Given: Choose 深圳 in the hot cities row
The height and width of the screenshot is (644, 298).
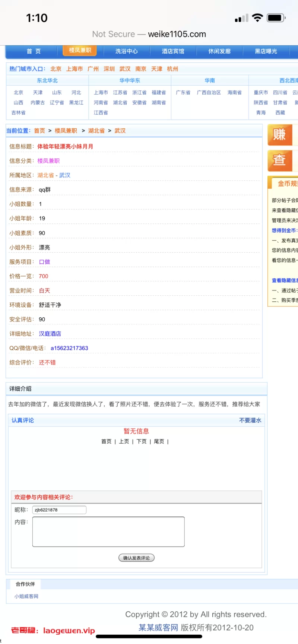Looking at the screenshot, I should click(x=109, y=69).
